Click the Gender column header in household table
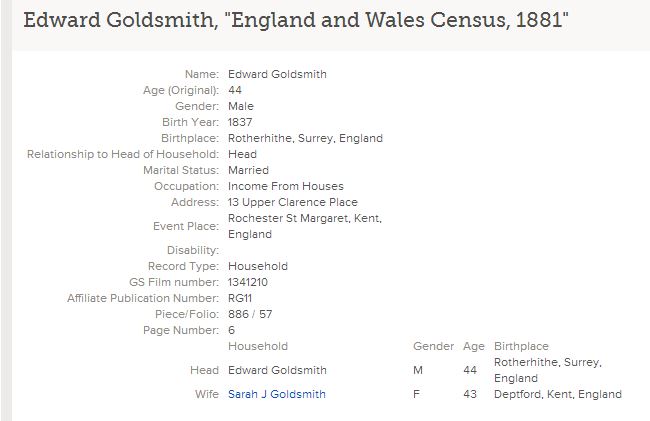 [434, 346]
